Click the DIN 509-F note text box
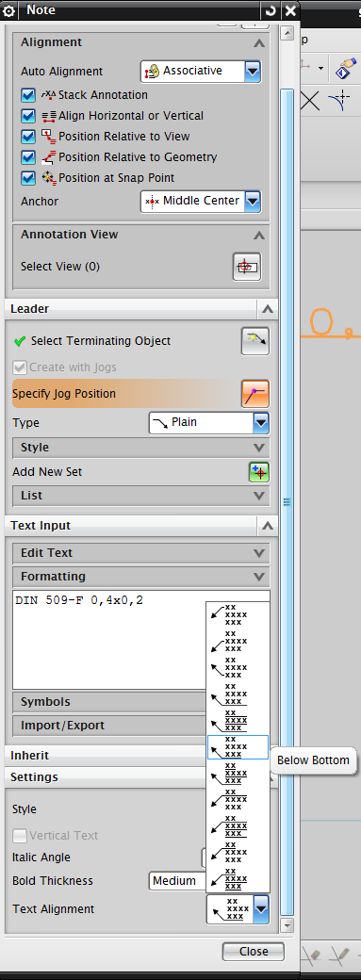Viewport: 361px width, 980px height. tap(109, 640)
